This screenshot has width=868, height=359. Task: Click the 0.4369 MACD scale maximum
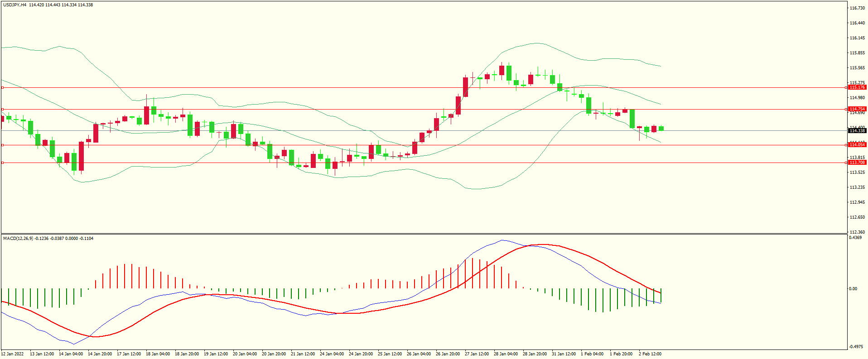pyautogui.click(x=855, y=238)
